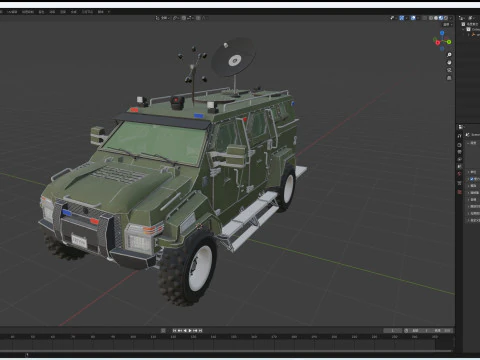Play the animation in reverse

click(185, 331)
